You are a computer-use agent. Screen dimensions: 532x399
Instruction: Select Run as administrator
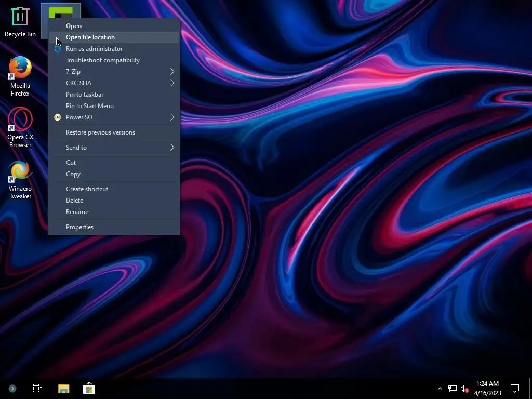click(x=114, y=49)
